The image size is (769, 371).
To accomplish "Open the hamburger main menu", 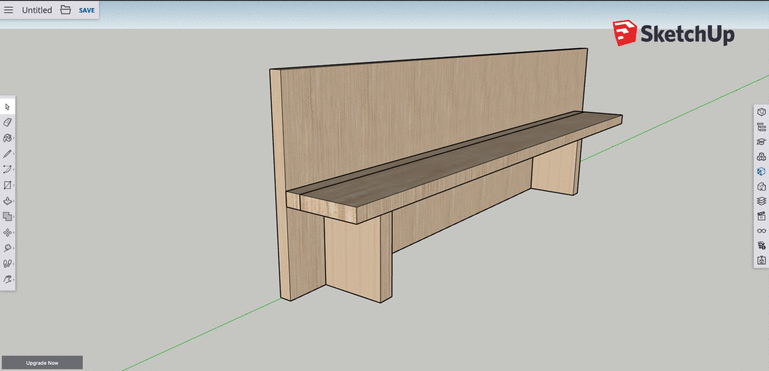I will pyautogui.click(x=8, y=10).
